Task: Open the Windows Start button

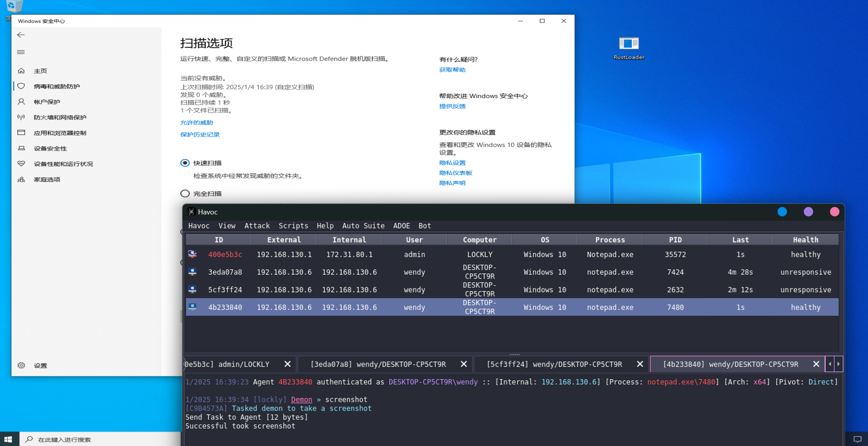Action: [x=9, y=439]
